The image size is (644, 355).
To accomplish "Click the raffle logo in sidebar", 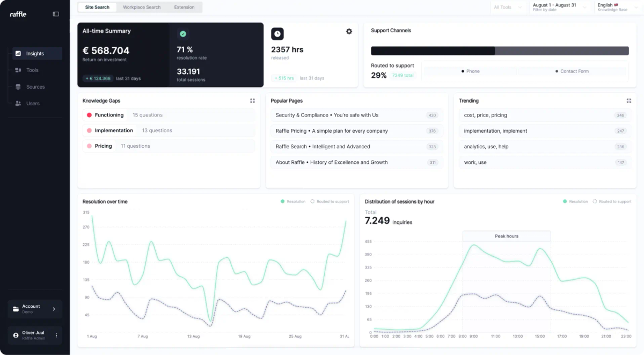I will tap(18, 14).
